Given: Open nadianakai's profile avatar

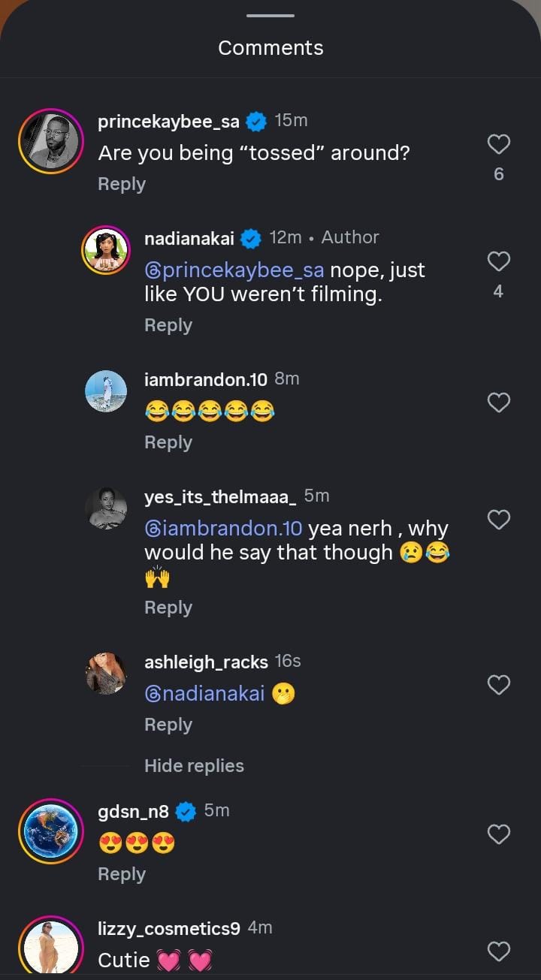Looking at the screenshot, I should tap(106, 251).
